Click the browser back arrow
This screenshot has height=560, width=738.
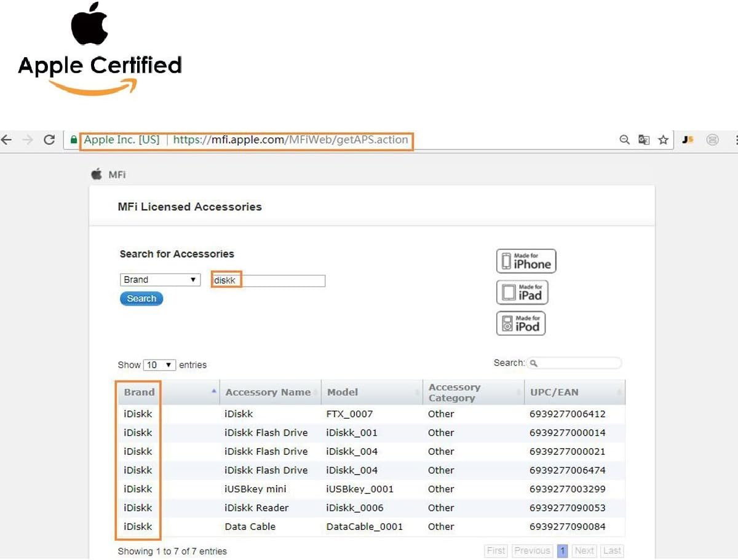6,140
